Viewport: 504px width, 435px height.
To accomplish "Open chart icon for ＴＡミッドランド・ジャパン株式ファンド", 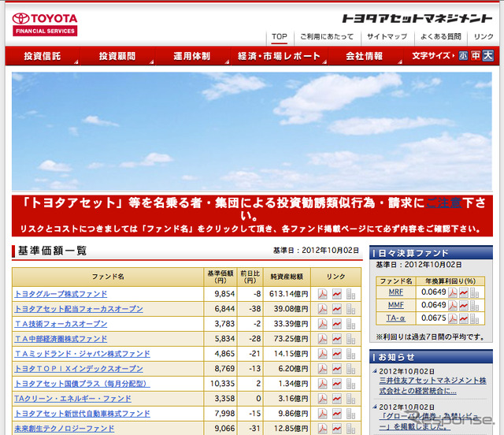I will click(337, 354).
